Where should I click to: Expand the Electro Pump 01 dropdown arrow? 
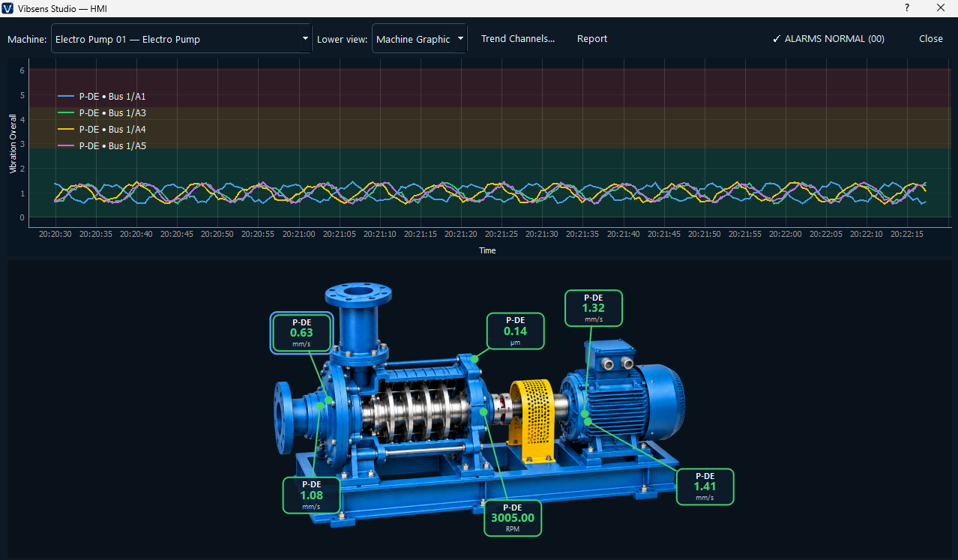coord(305,38)
